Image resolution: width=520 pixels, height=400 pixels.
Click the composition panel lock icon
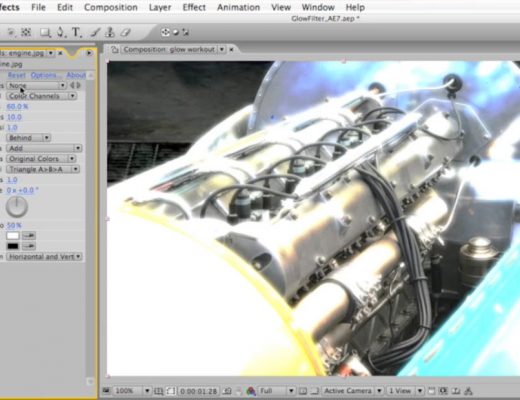[115, 50]
